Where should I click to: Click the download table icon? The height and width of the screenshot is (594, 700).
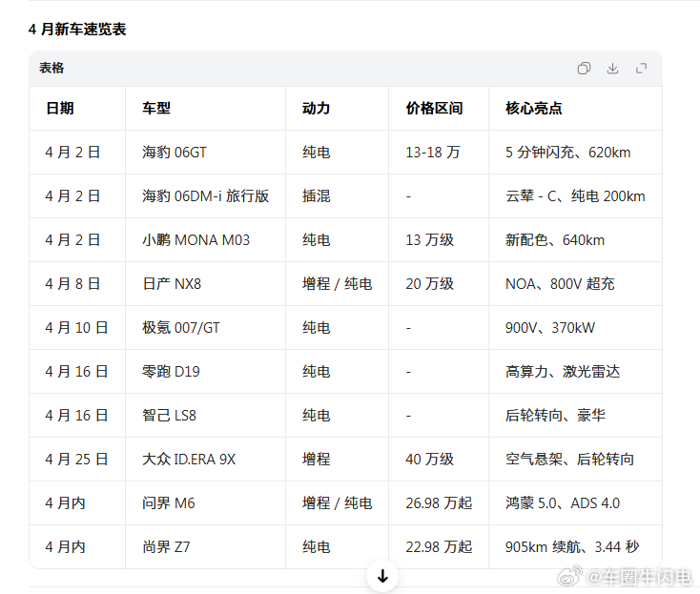612,69
